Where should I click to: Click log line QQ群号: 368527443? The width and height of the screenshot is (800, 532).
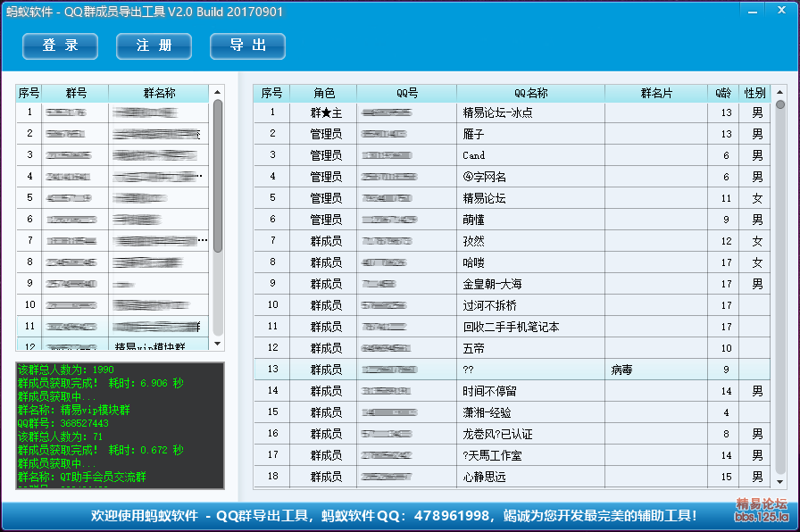point(62,423)
